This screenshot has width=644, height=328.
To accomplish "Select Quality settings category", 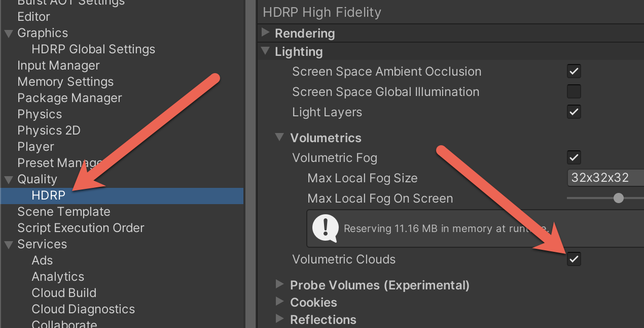I will (37, 179).
